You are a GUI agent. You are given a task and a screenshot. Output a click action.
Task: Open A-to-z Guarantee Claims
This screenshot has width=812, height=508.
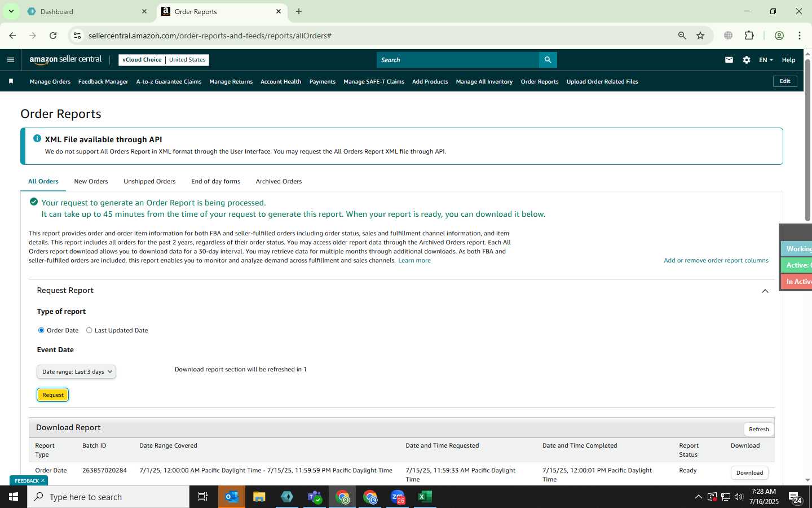(x=169, y=81)
